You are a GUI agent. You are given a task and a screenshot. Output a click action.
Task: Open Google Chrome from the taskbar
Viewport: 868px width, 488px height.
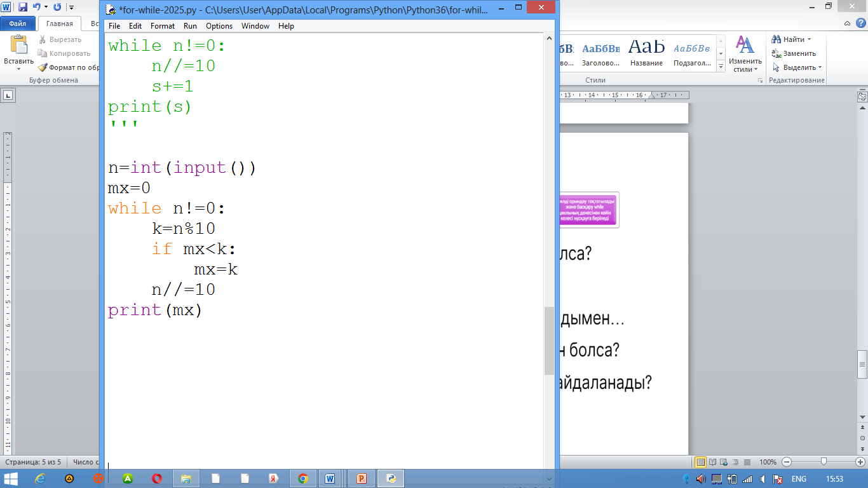coord(303,478)
